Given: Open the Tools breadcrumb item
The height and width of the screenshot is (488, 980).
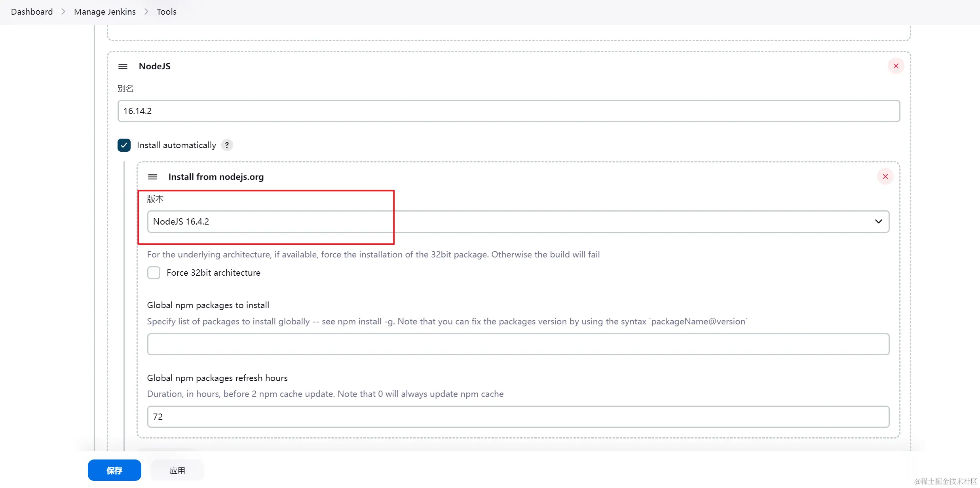Looking at the screenshot, I should (166, 12).
